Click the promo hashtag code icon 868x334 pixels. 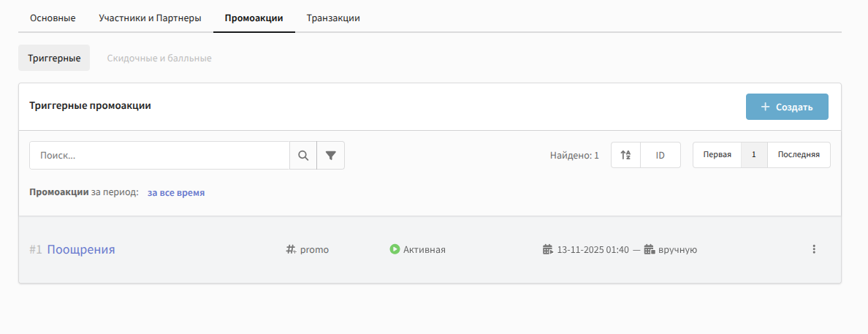[x=291, y=249]
